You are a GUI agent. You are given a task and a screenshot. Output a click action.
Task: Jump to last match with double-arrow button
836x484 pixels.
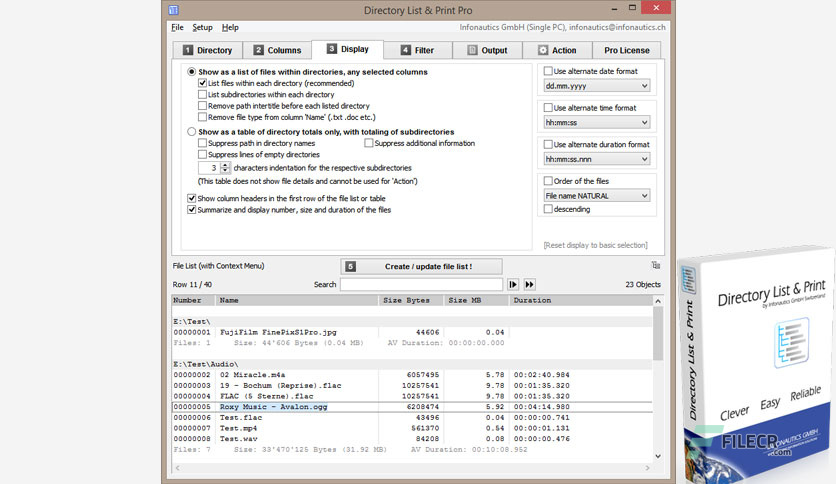tap(529, 285)
